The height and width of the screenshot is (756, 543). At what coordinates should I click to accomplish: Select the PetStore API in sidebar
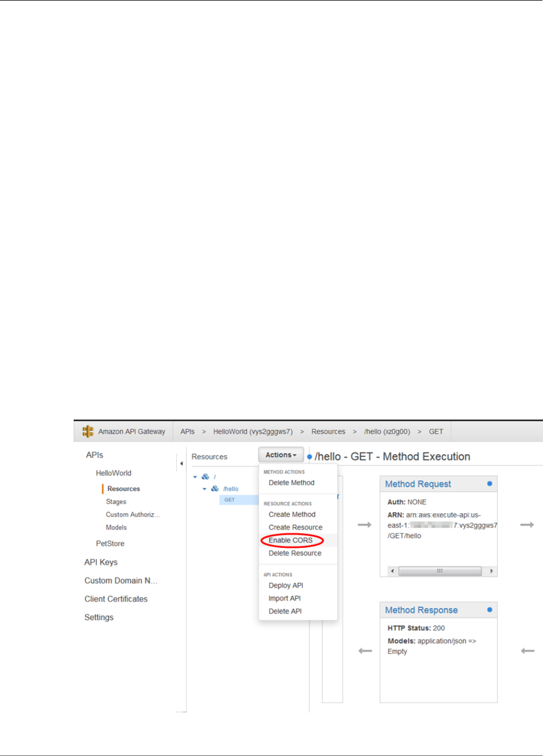(110, 543)
